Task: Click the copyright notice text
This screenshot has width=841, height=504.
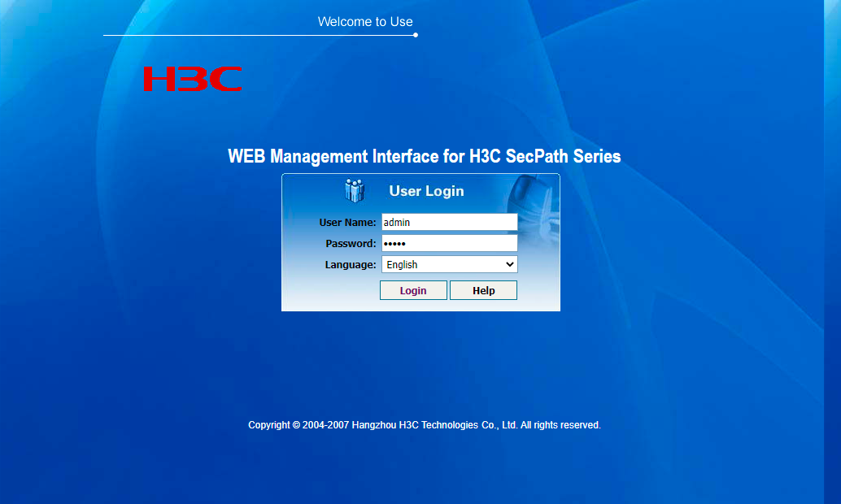Action: coord(425,424)
